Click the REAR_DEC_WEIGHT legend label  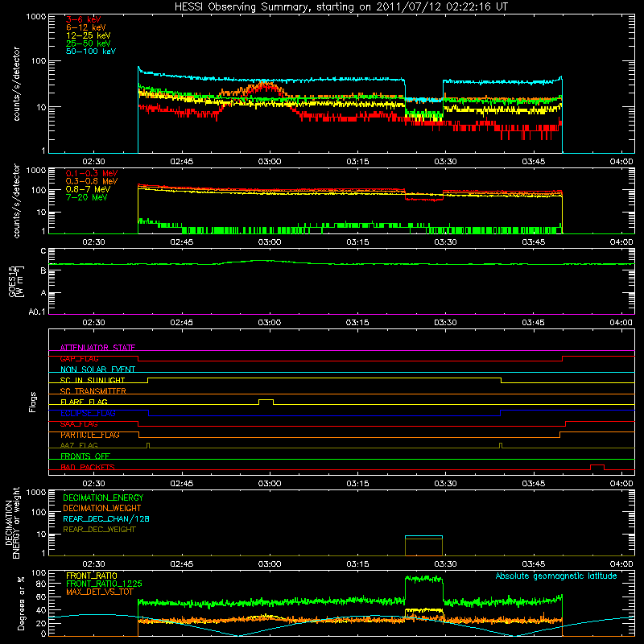[x=99, y=530]
